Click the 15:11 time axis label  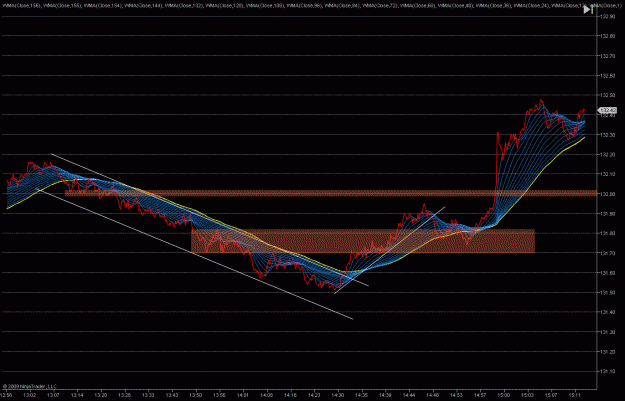575,395
